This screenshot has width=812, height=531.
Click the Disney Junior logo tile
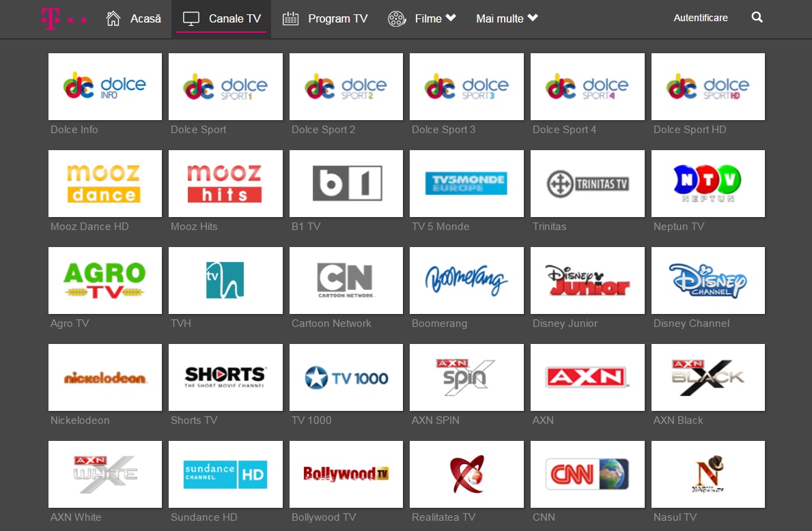tap(587, 280)
